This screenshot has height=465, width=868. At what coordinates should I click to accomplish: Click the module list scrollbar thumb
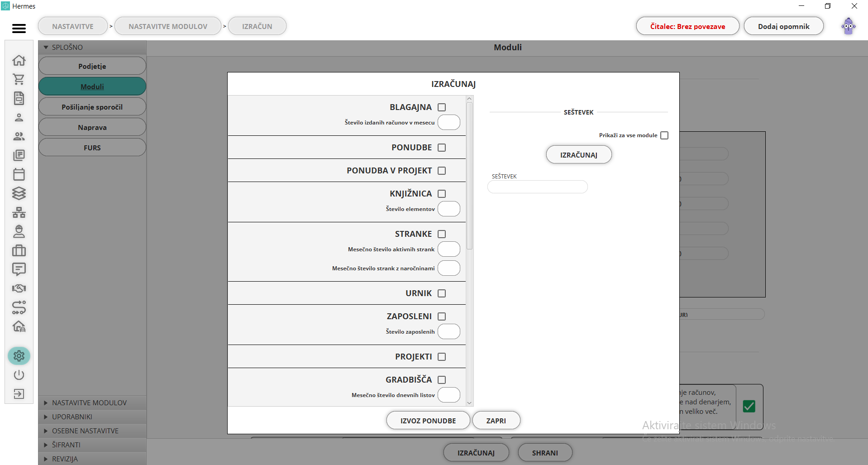(x=469, y=176)
